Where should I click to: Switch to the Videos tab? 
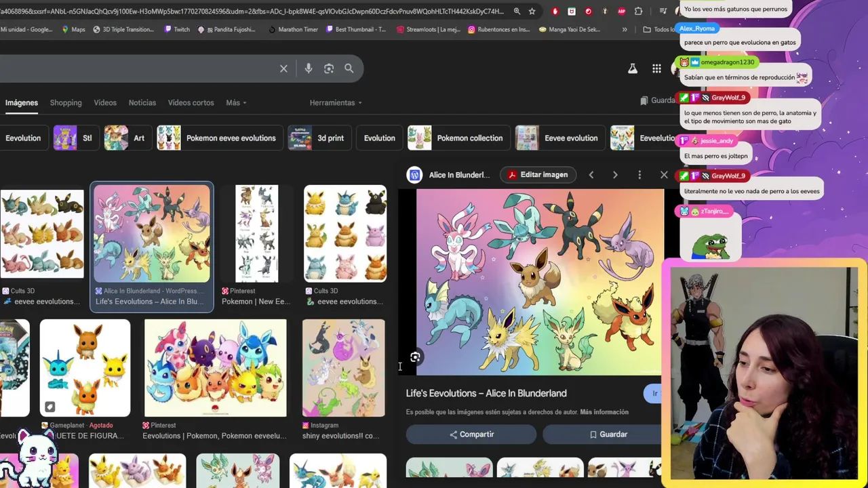(x=105, y=103)
